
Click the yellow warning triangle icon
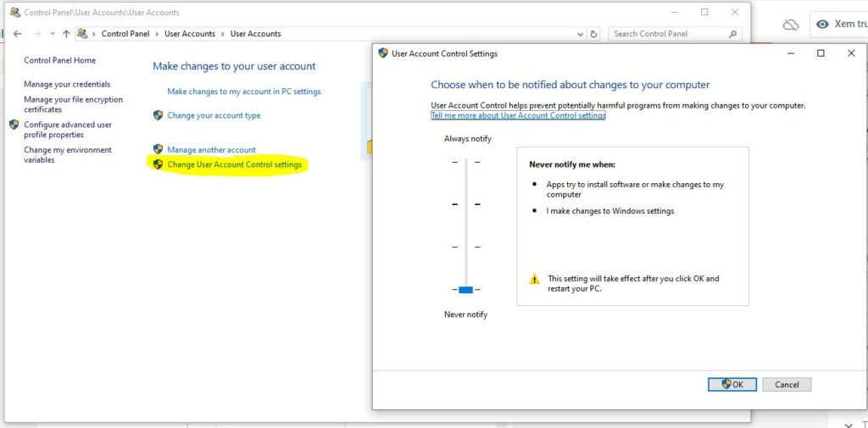(x=534, y=279)
